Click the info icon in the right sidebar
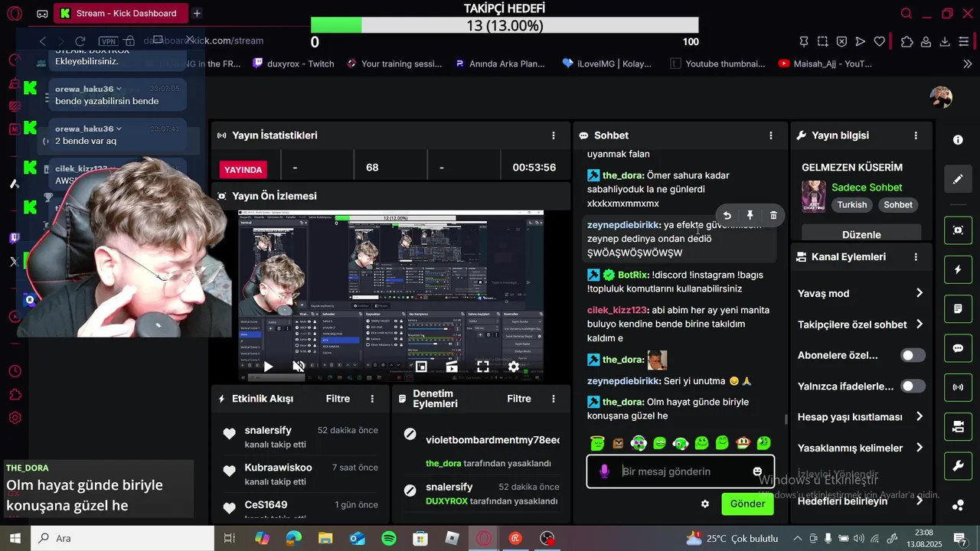 [958, 140]
